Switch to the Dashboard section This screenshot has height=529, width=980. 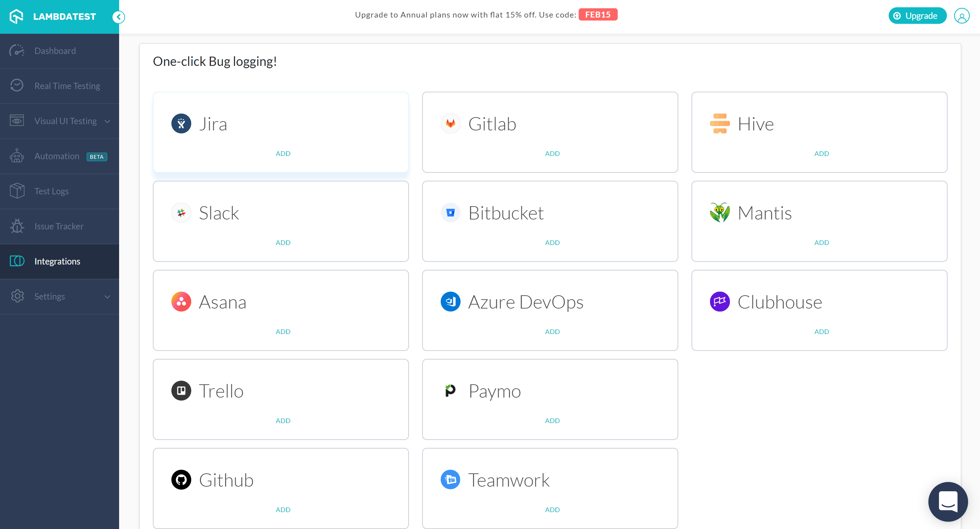(55, 51)
